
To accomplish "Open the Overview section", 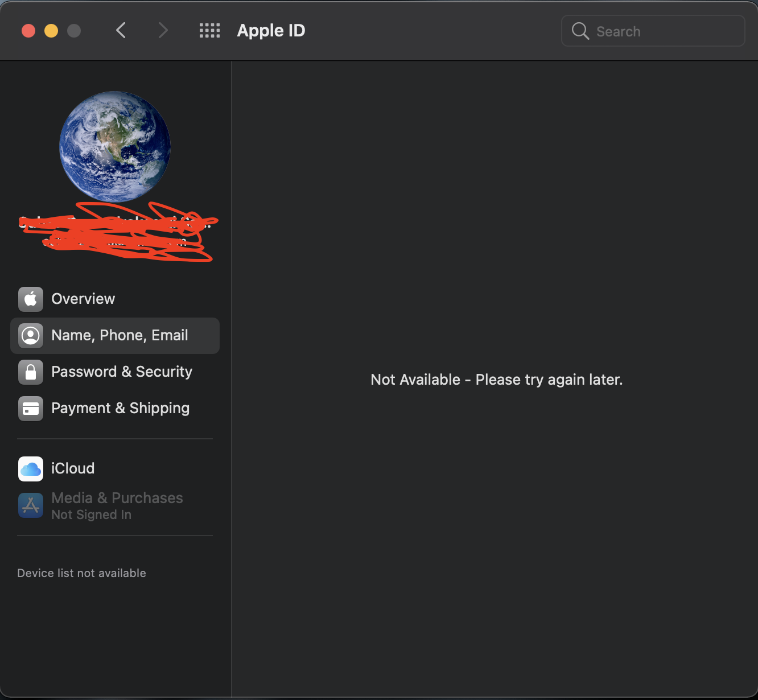I will coord(115,299).
